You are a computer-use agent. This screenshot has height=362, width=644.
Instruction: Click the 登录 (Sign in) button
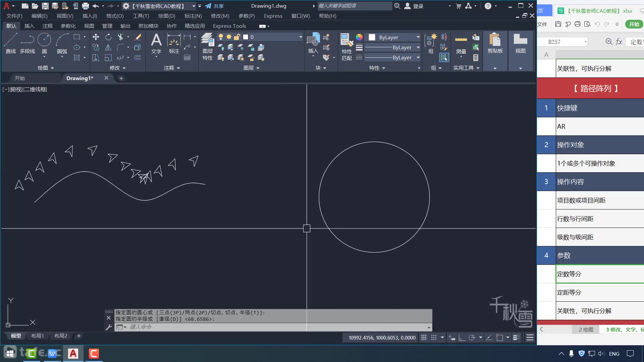pyautogui.click(x=414, y=6)
